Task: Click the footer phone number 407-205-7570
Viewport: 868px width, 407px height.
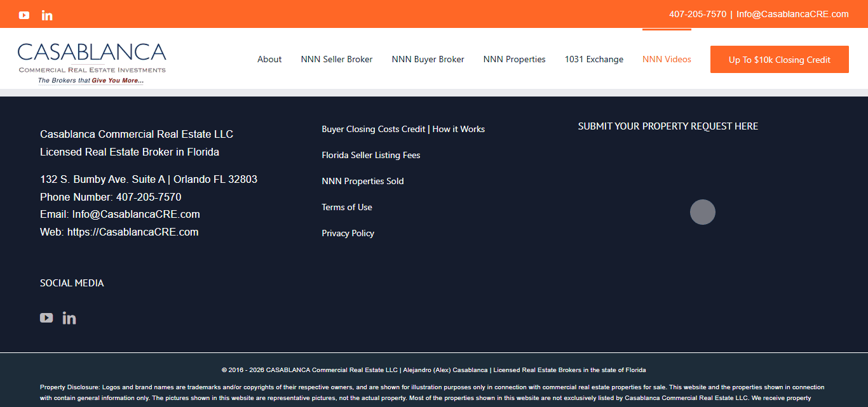Action: (x=149, y=197)
